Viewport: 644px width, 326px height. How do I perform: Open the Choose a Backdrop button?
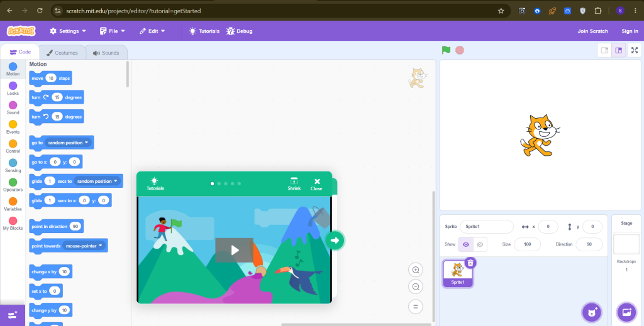click(627, 312)
